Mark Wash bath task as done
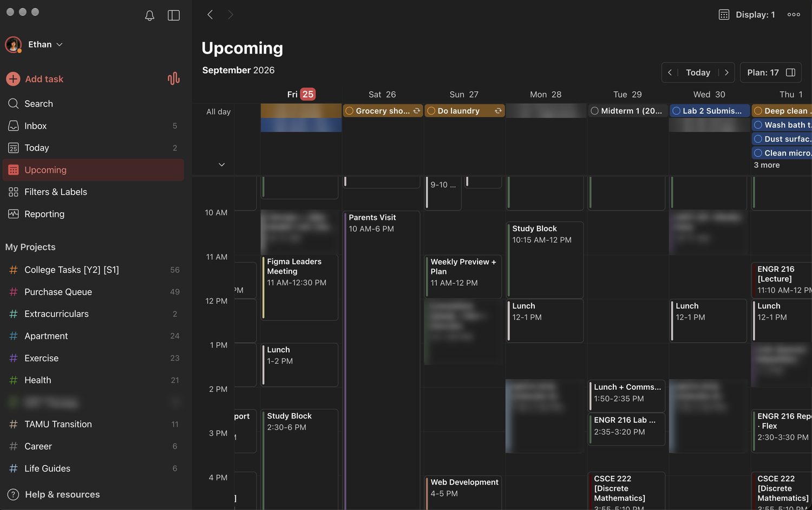Screen dimensions: 812x510 coord(758,125)
